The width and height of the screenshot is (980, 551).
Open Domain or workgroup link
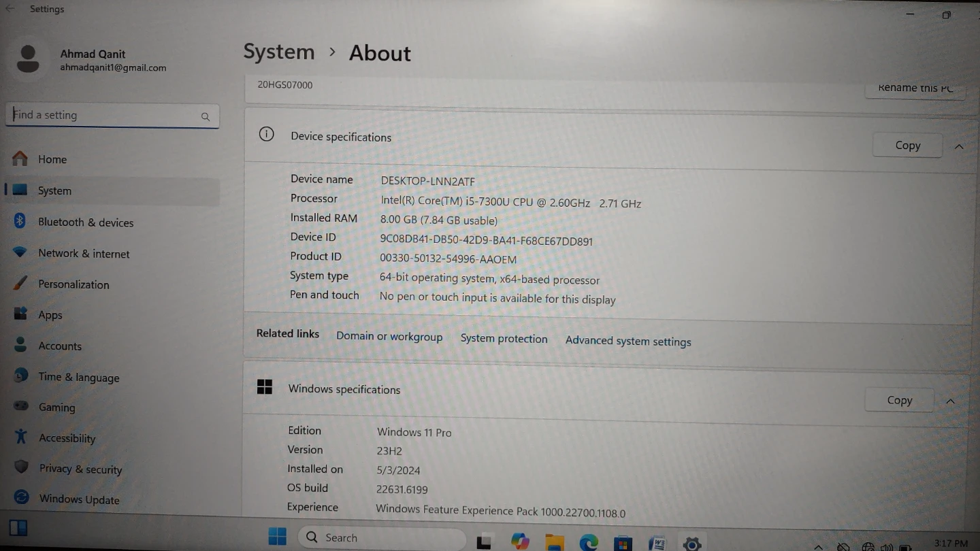tap(389, 337)
